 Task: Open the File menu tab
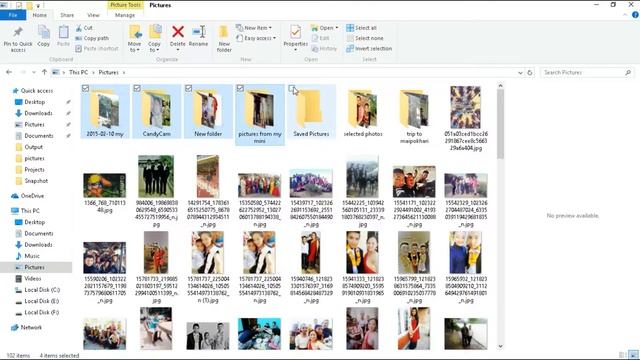(x=13, y=15)
